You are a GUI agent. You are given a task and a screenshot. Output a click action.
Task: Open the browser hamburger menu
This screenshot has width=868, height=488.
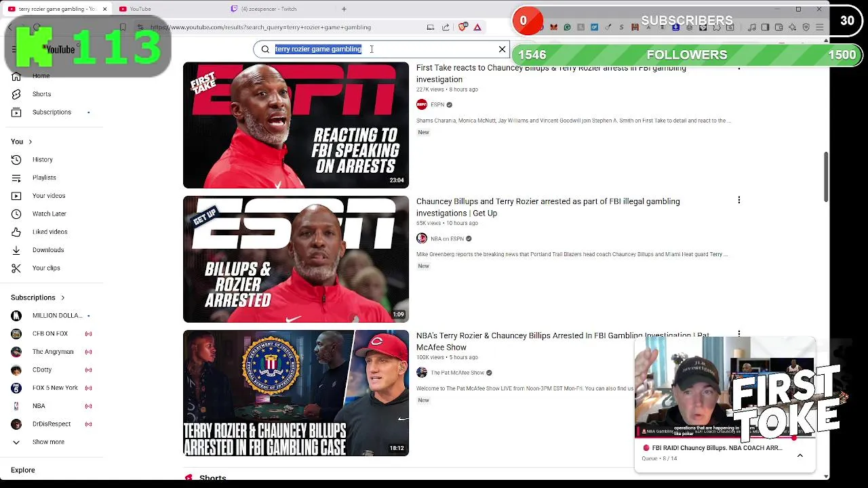[x=819, y=27]
